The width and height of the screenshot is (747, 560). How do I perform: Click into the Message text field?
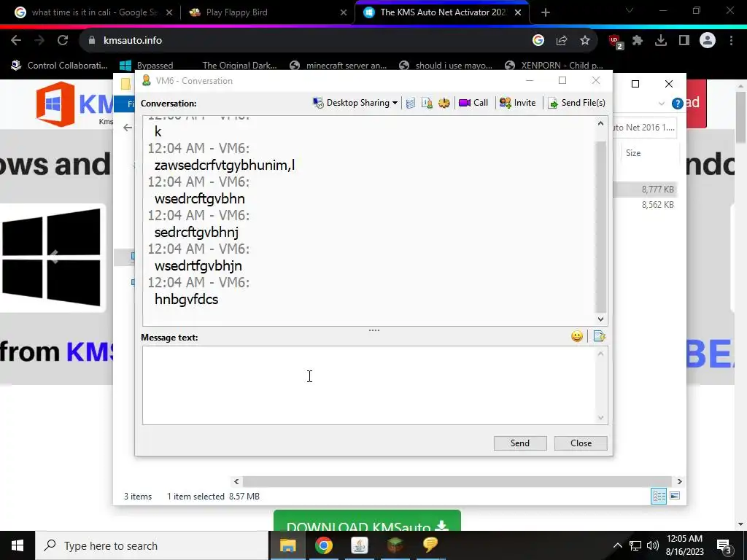click(368, 385)
